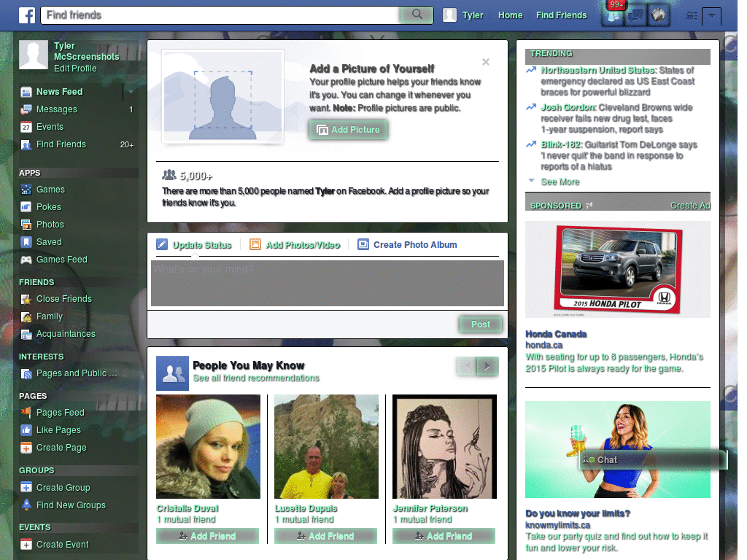The image size is (747, 560).
Task: Expand the account dropdown arrow in top bar
Action: pyautogui.click(x=711, y=16)
